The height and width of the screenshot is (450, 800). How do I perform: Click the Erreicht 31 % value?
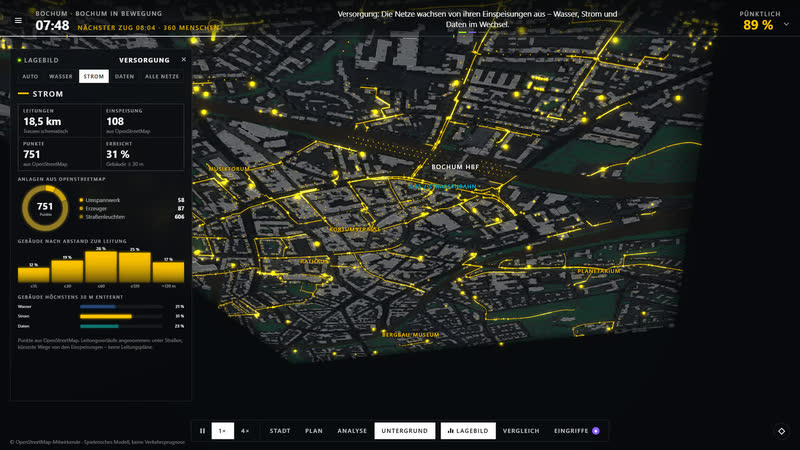[118, 154]
